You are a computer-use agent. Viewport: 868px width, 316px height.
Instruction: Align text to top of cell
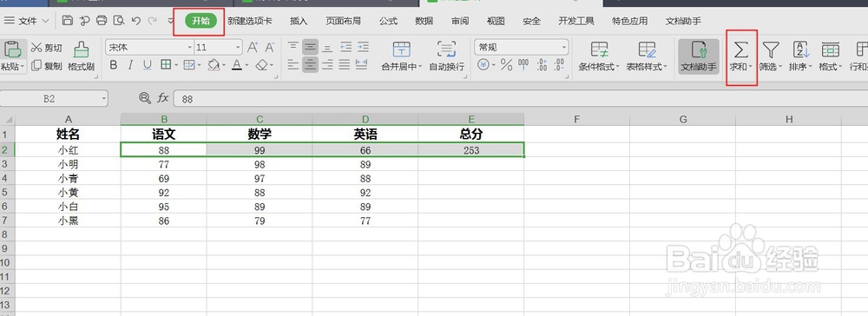pyautogui.click(x=293, y=48)
